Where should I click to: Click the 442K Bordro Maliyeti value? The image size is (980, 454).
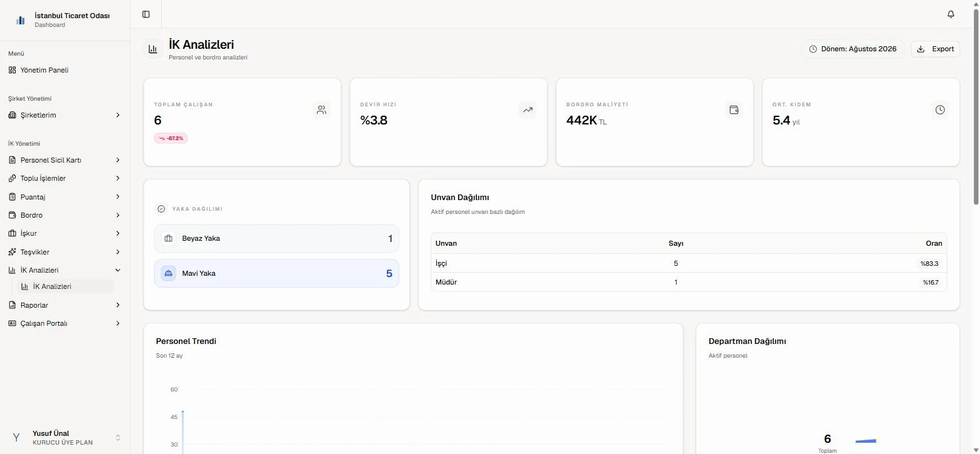coord(581,121)
